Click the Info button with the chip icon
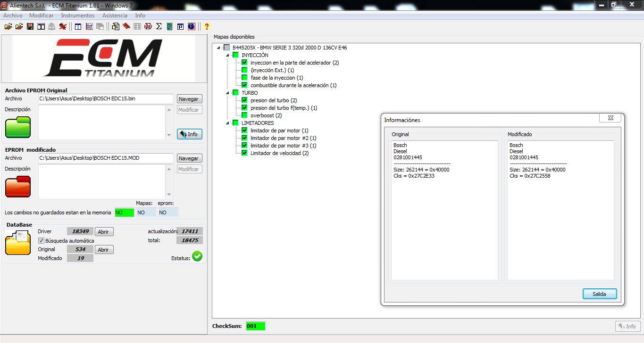The height and width of the screenshot is (343, 644). tap(189, 134)
